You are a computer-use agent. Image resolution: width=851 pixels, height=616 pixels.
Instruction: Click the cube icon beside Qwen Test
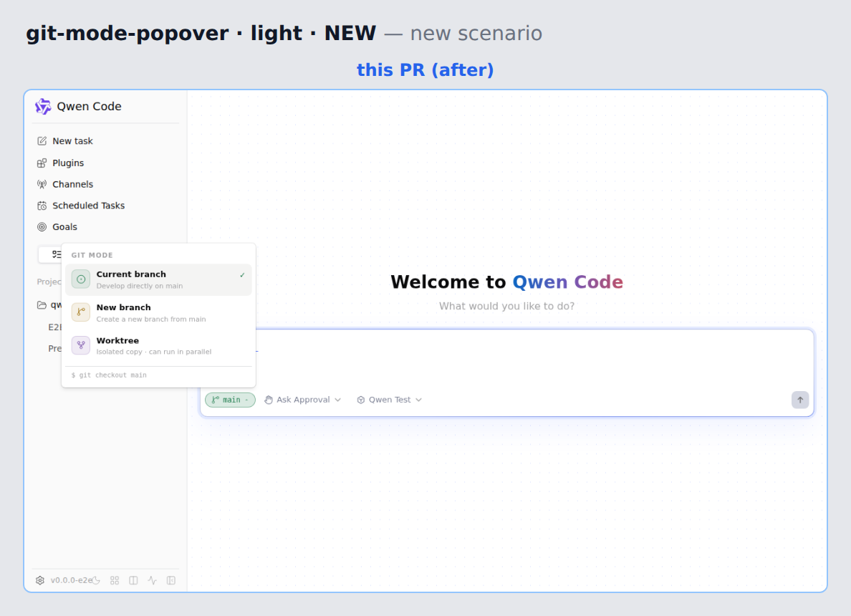point(361,400)
